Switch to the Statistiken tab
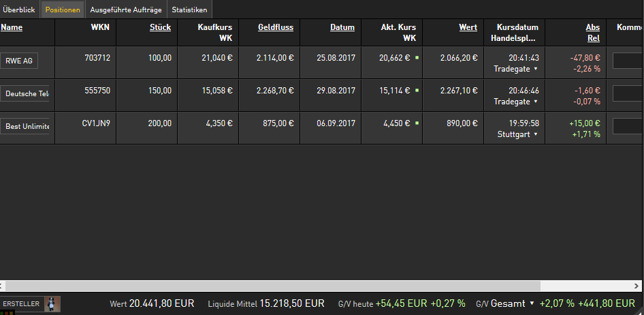644x315 pixels. tap(189, 10)
